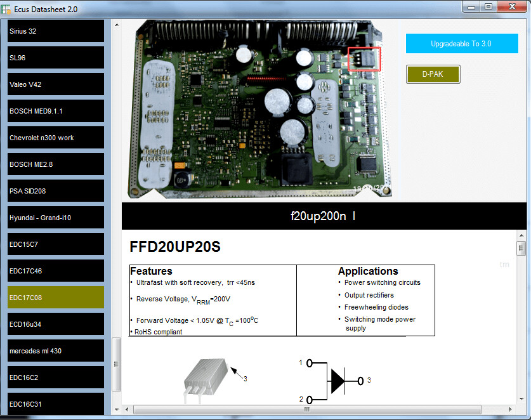Click the horizontal scrollbar at datasheet bottom

tap(317, 410)
